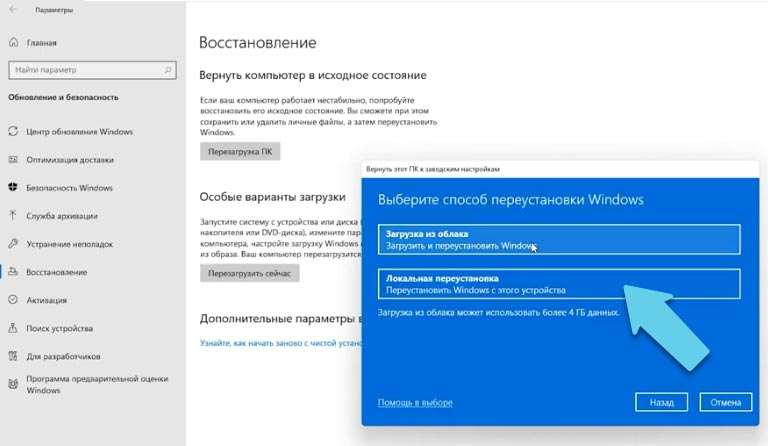768x446 pixels.
Task: Click the Troubleshoot wrench icon
Action: 13,244
